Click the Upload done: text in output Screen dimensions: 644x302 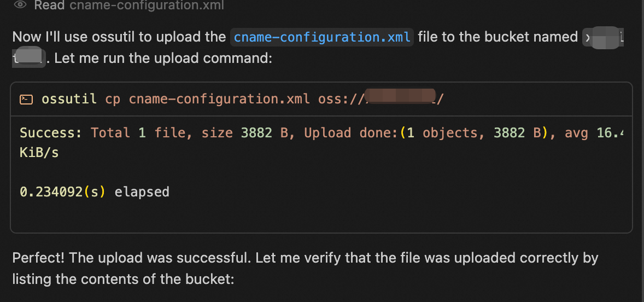click(351, 133)
